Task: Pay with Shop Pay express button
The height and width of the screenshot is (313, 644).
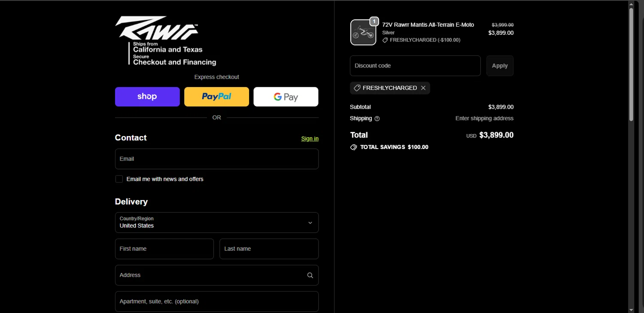Action: tap(147, 97)
